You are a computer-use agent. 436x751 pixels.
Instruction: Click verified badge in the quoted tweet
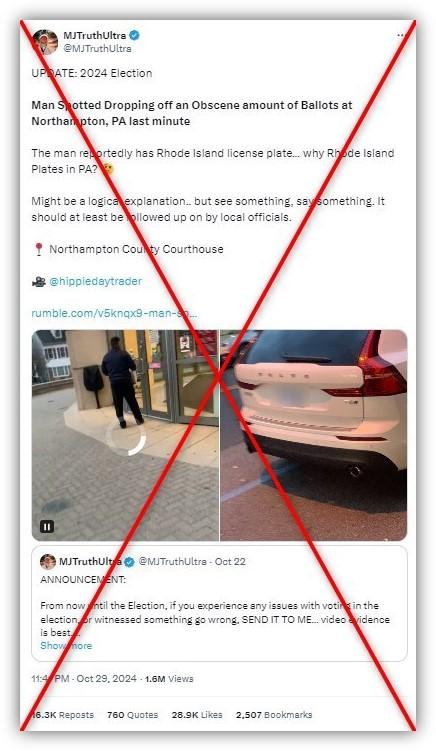point(129,562)
